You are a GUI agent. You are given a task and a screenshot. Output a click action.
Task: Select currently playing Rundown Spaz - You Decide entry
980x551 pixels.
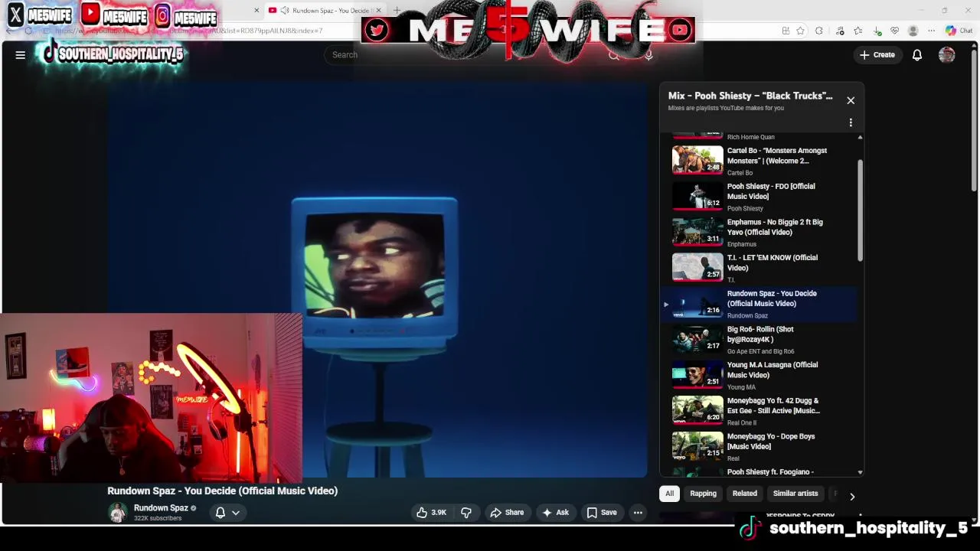point(758,304)
